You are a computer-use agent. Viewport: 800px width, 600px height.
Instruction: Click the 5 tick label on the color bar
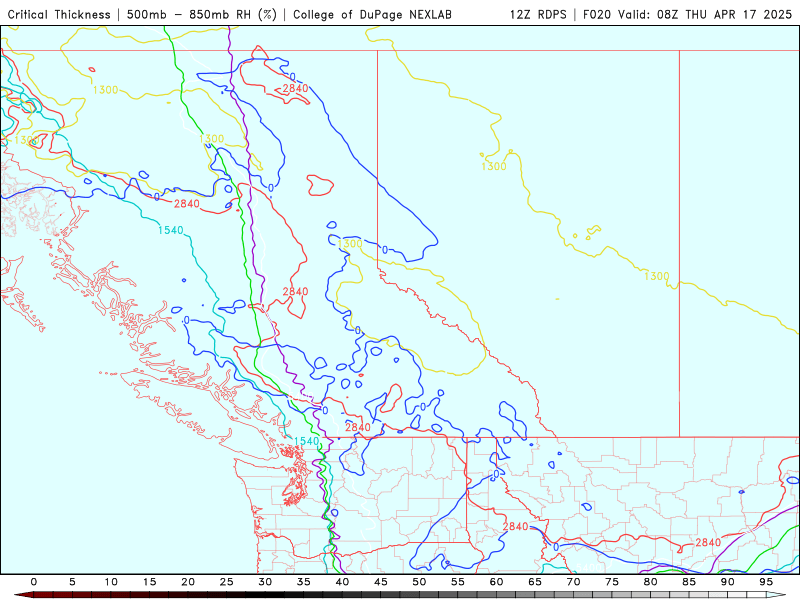click(x=72, y=582)
